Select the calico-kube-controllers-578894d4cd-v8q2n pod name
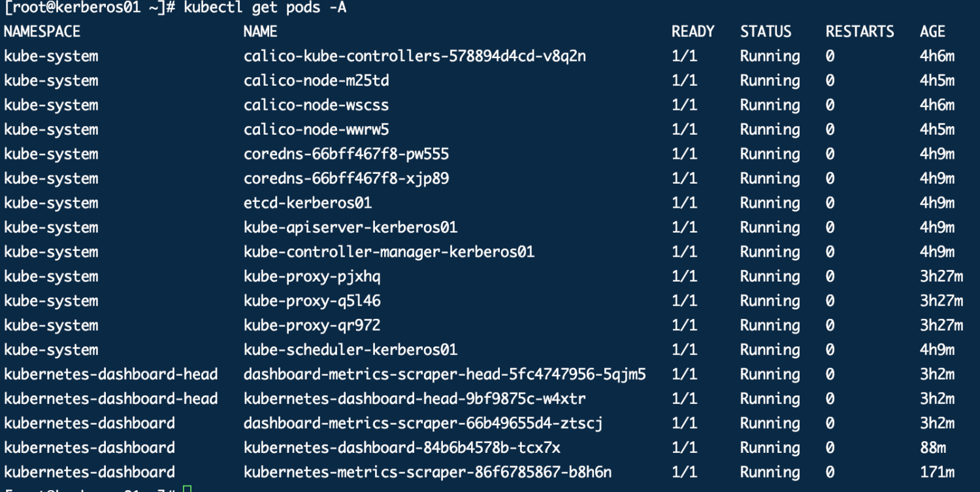 (x=414, y=56)
